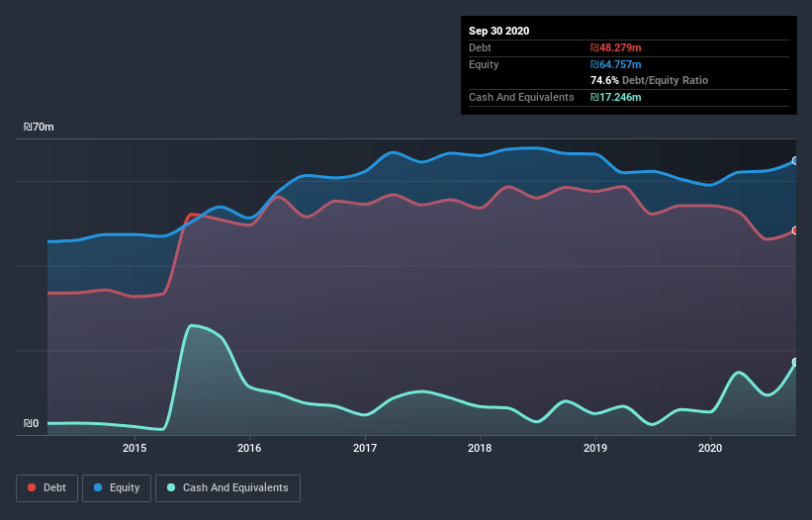Click the ₪64.757m equity value
Viewport: 812px width, 520px height.
pyautogui.click(x=616, y=64)
